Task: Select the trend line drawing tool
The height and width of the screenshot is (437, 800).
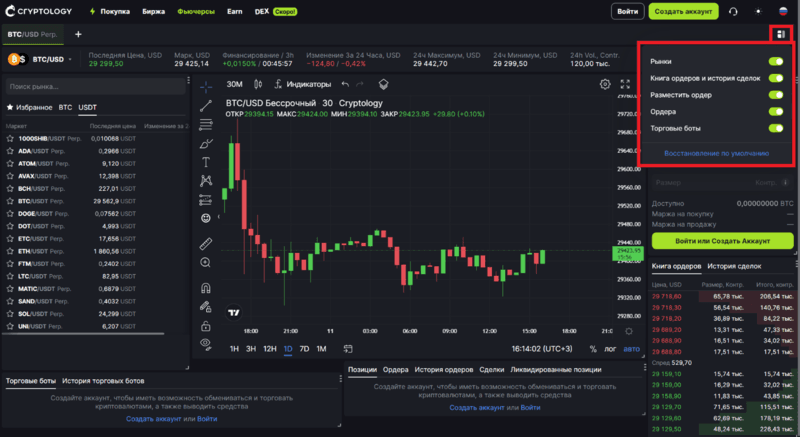Action: 206,106
